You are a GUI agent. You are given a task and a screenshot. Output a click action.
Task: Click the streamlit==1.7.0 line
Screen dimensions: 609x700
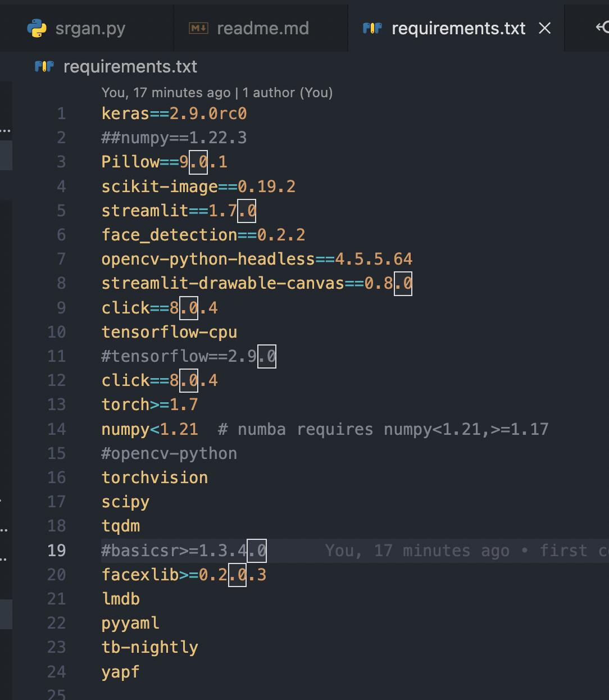[179, 211]
